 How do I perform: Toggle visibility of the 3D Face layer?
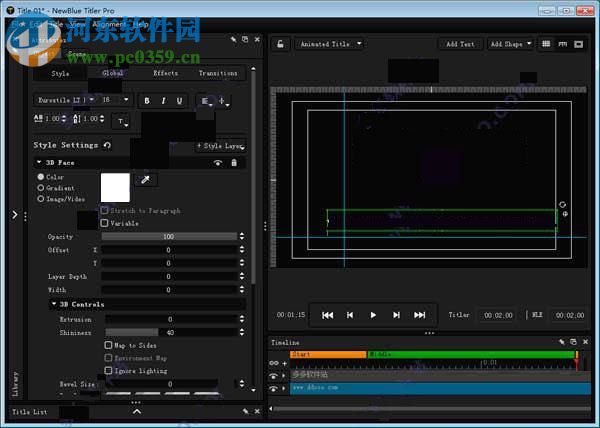(218, 163)
